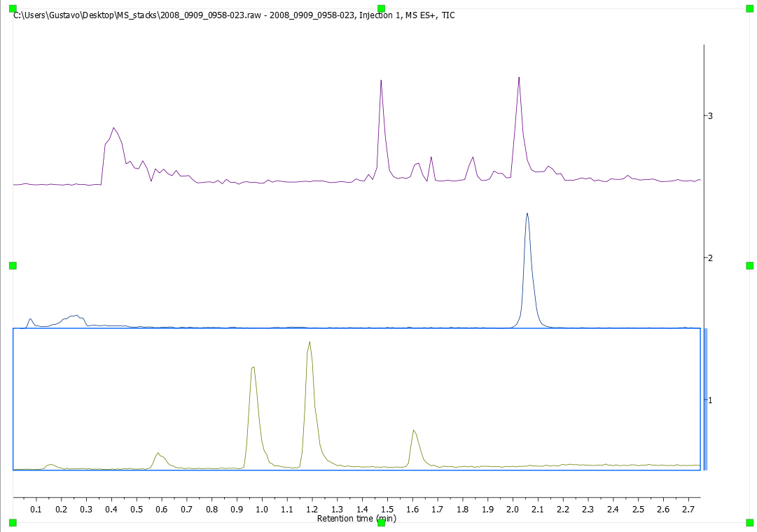Viewport: 757px width, 532px height.
Task: Click the 1.0 tick label on time axis
Action: point(262,510)
